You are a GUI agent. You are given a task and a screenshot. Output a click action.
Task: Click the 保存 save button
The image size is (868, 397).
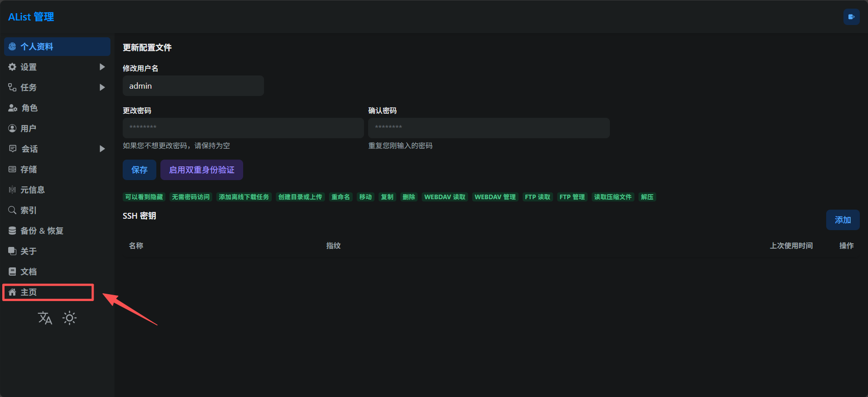(x=140, y=170)
